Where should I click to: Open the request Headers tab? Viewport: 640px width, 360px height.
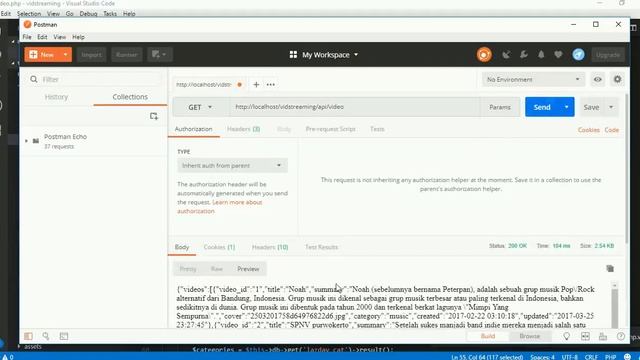click(243, 129)
